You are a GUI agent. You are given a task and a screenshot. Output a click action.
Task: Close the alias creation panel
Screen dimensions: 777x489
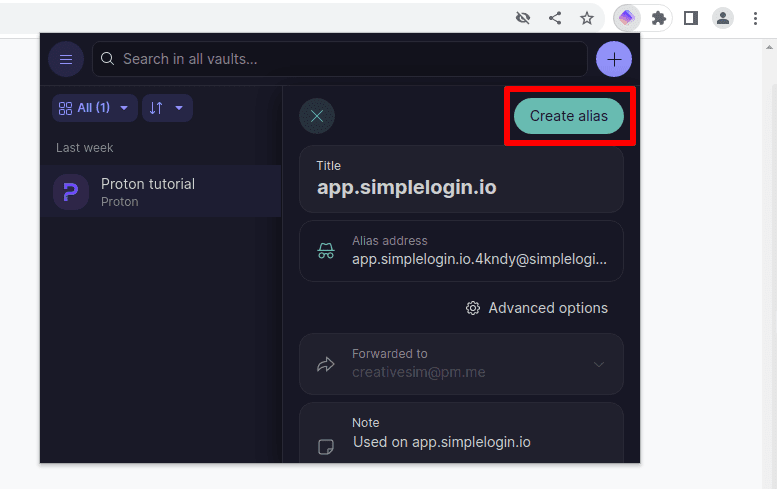(317, 116)
